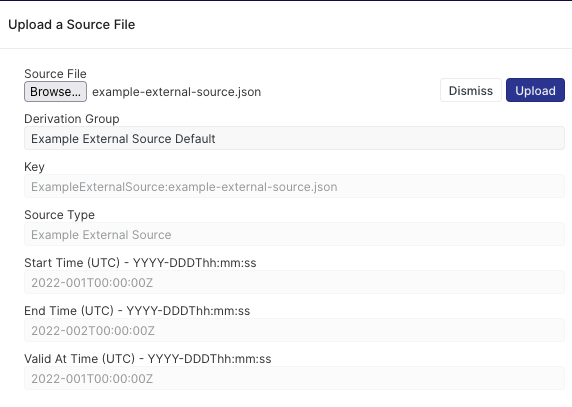Edit the Derivation Group field
This screenshot has height=407, width=572.
[x=294, y=138]
